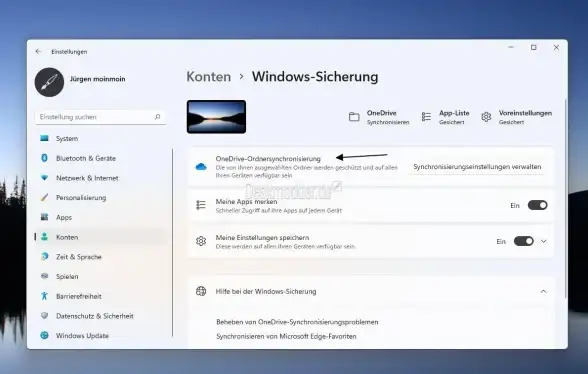Toggle Meine Apps merken switch

click(537, 205)
